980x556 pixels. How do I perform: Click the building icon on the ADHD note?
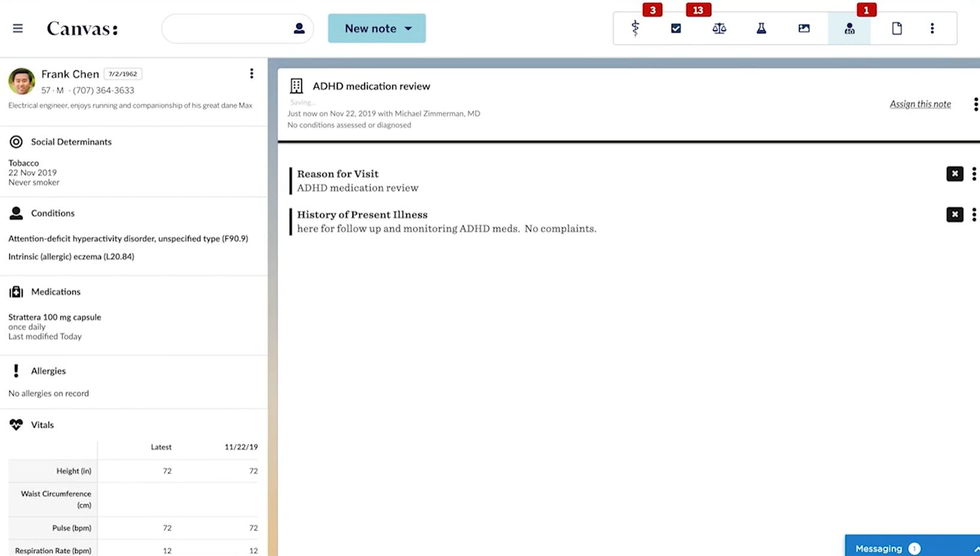(x=296, y=86)
